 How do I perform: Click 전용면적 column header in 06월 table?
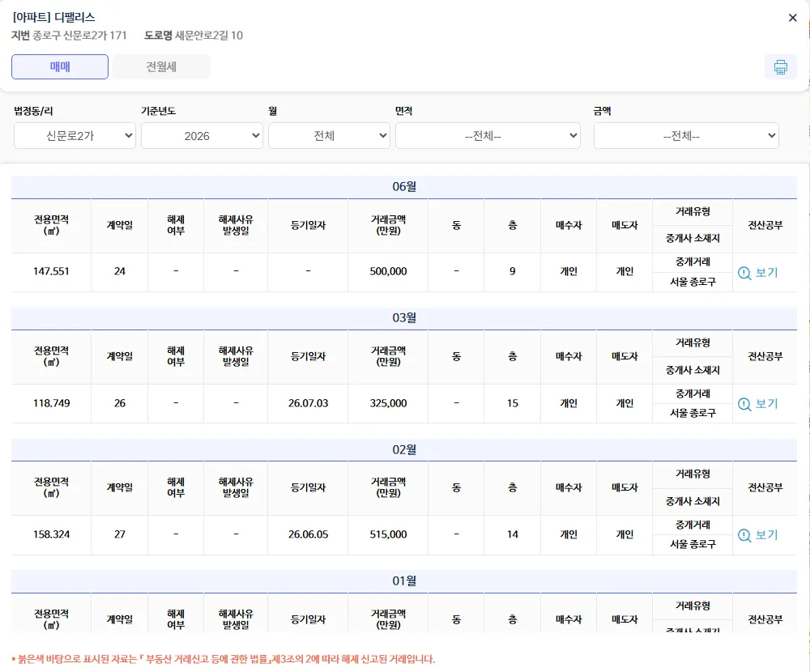coord(51,226)
